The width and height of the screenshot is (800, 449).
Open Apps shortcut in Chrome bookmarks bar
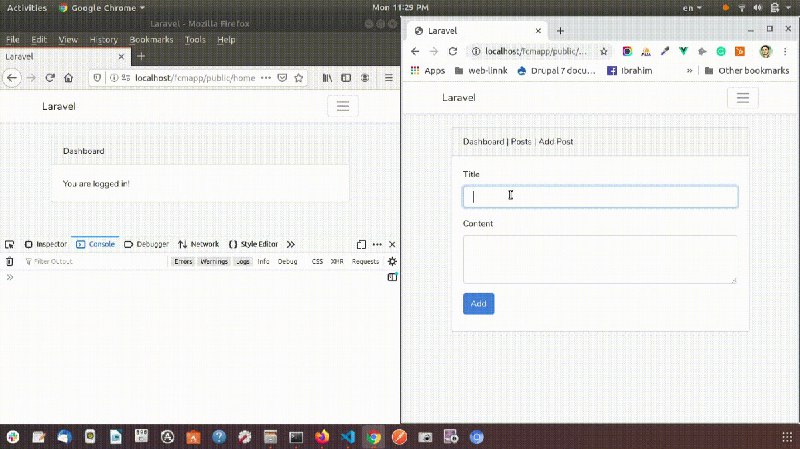coord(428,71)
